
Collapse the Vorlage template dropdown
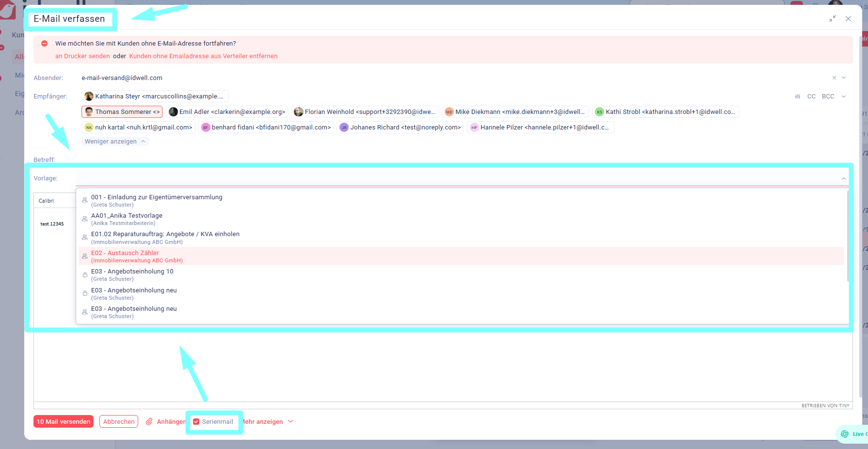[844, 179]
